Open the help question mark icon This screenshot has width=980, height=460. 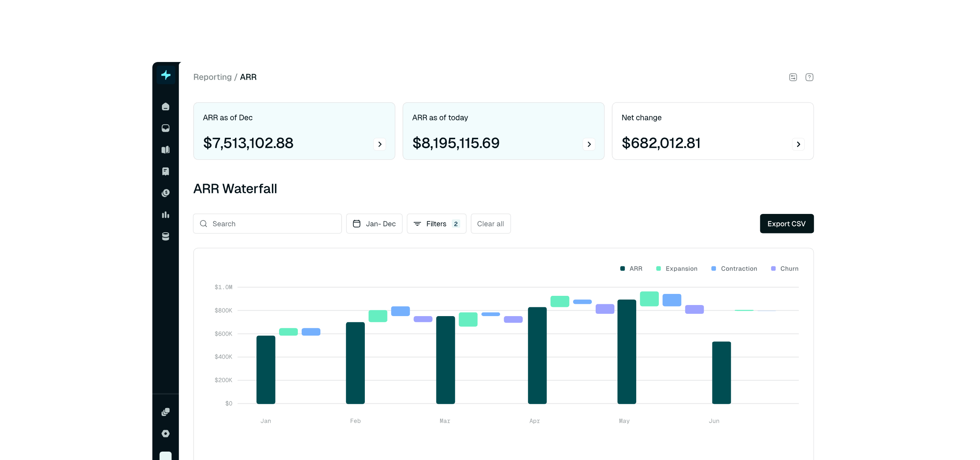pyautogui.click(x=809, y=77)
